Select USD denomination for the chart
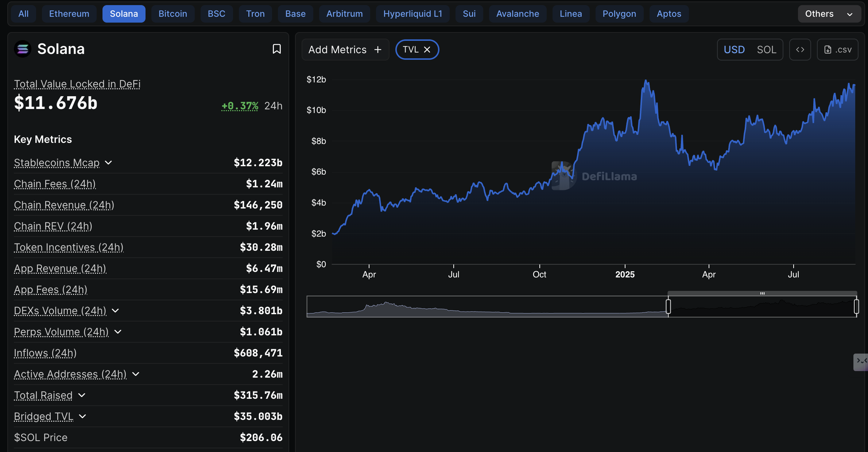The height and width of the screenshot is (452, 868). [734, 50]
